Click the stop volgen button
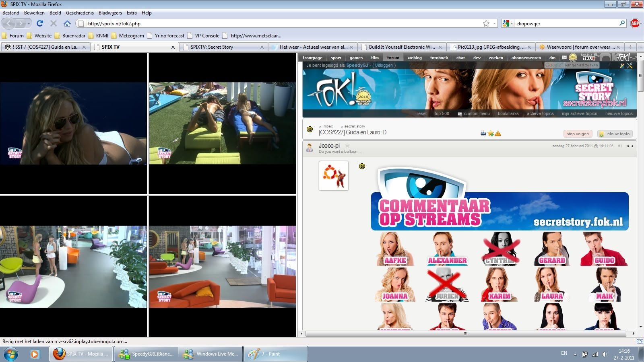Screen dimensions: 644x362 [x=578, y=134]
